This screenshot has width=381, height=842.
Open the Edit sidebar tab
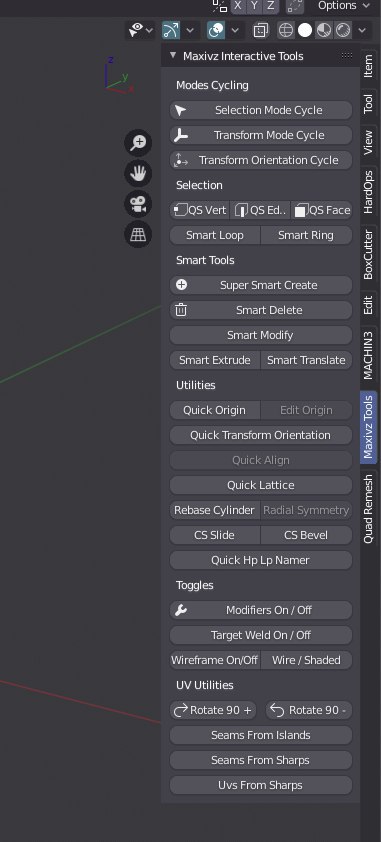pos(368,305)
